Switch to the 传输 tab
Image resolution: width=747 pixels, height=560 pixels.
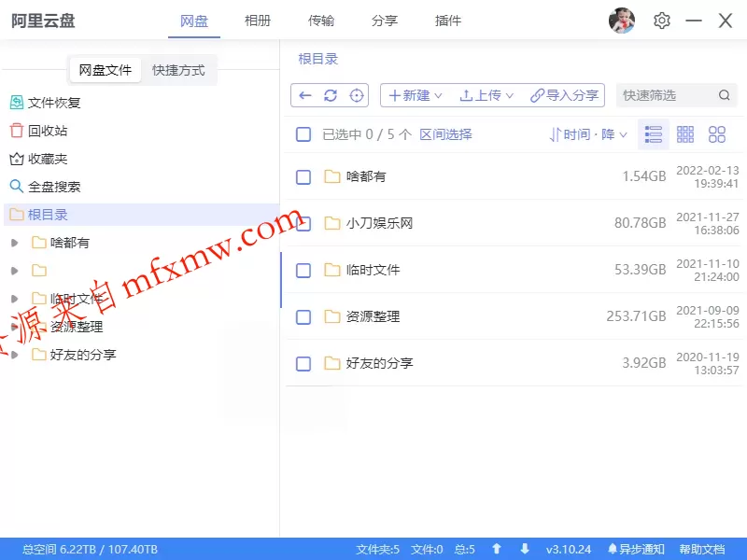point(321,21)
